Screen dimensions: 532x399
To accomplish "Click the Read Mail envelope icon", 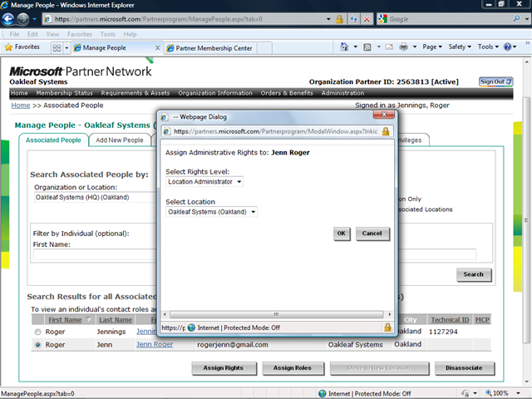I will pos(389,47).
